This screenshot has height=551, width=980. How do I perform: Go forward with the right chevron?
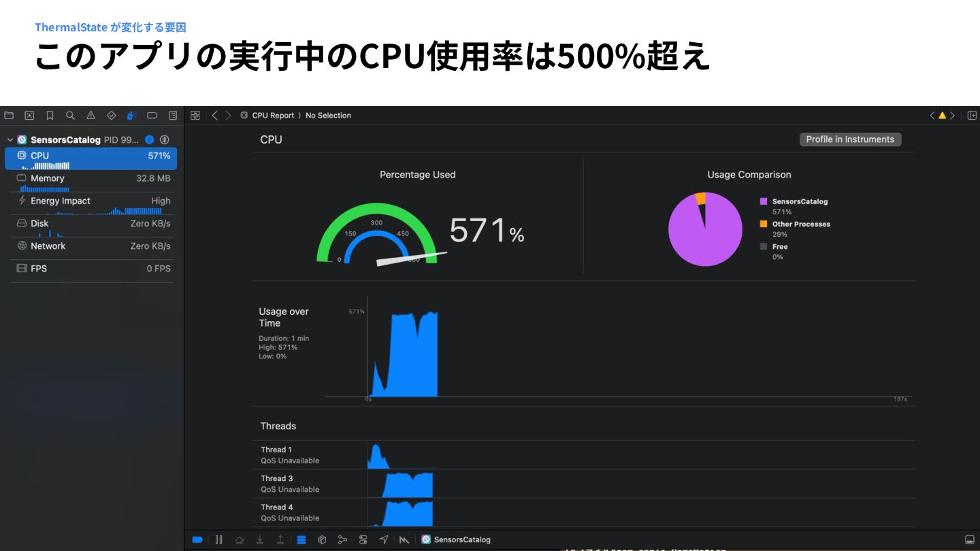pyautogui.click(x=228, y=116)
